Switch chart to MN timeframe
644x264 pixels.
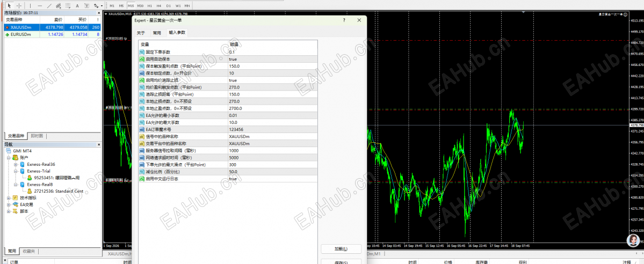click(x=187, y=6)
